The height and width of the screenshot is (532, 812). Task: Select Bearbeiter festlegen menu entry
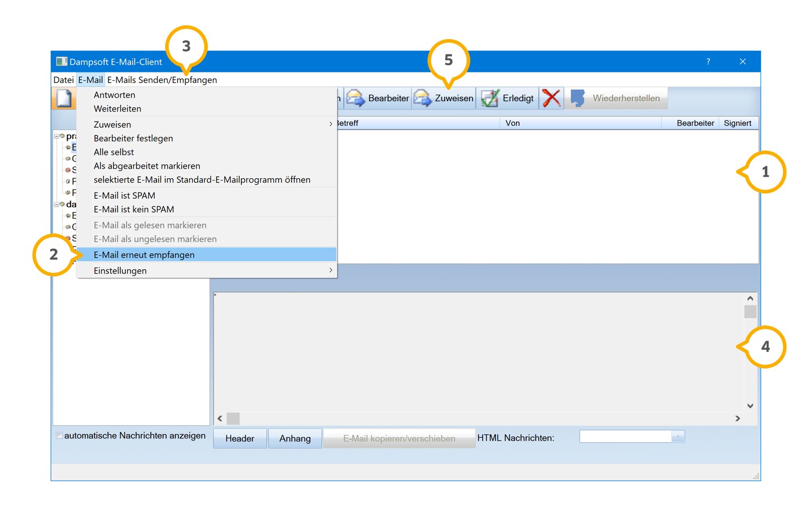pyautogui.click(x=207, y=139)
